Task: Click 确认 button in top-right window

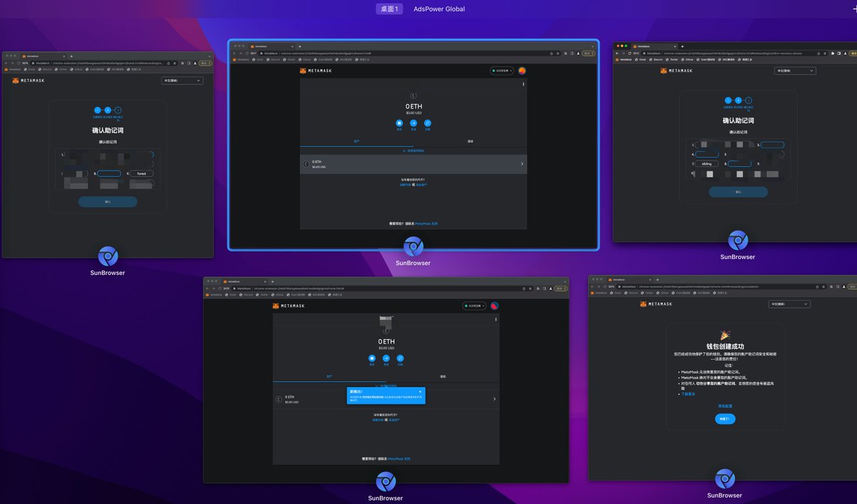Action: tap(738, 192)
